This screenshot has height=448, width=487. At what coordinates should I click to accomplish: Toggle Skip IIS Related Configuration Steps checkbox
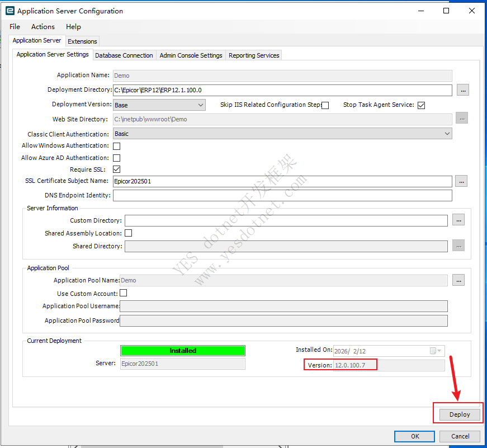325,105
